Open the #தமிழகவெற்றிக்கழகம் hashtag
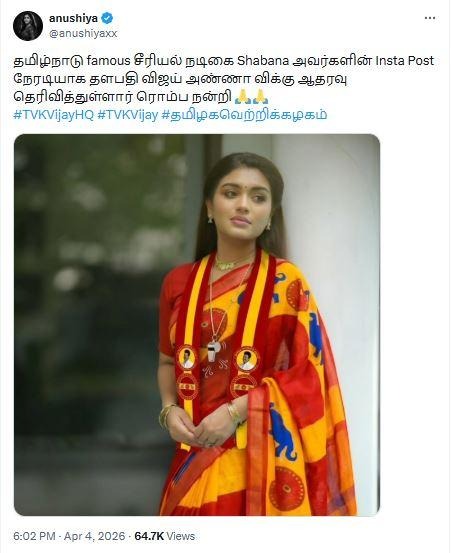The image size is (451, 553). (244, 115)
